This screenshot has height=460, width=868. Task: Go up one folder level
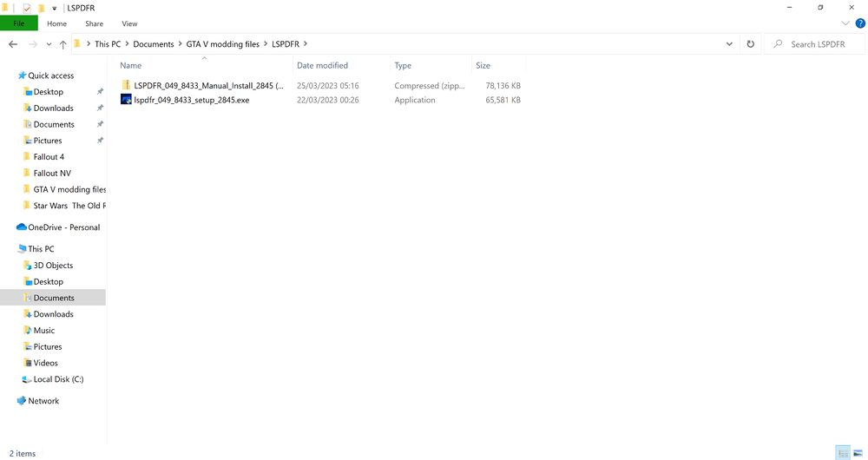click(62, 44)
